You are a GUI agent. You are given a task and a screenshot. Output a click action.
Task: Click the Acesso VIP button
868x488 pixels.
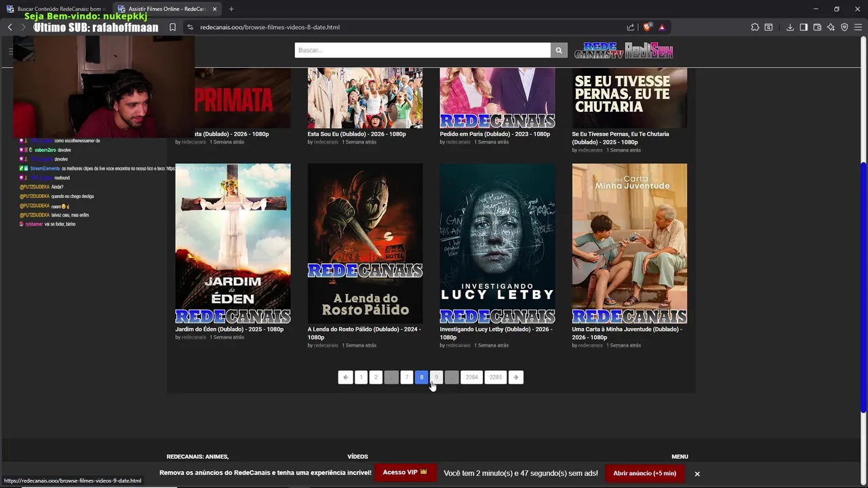(405, 472)
